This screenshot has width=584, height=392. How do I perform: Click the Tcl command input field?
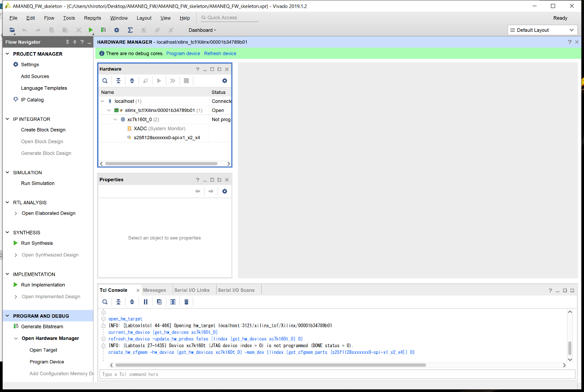point(337,374)
